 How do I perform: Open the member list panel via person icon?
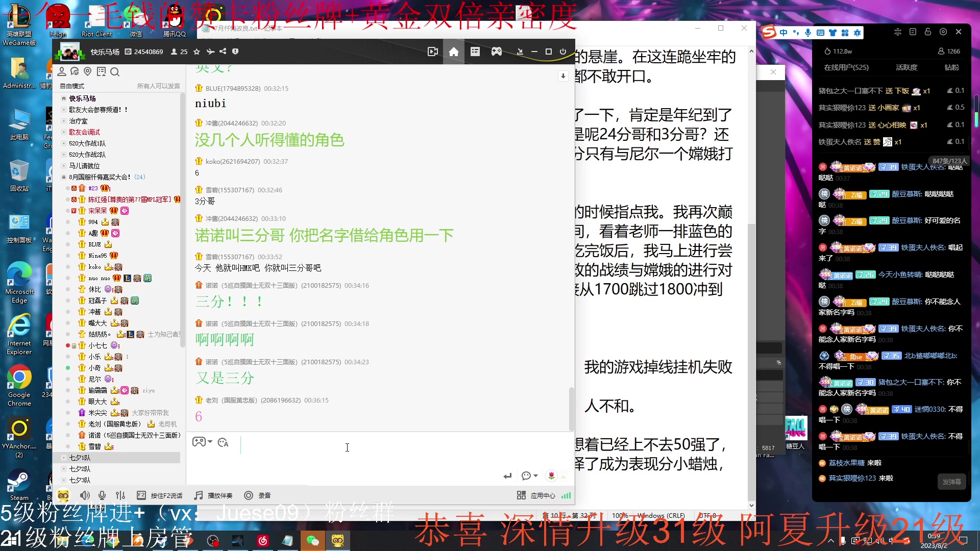point(62,71)
